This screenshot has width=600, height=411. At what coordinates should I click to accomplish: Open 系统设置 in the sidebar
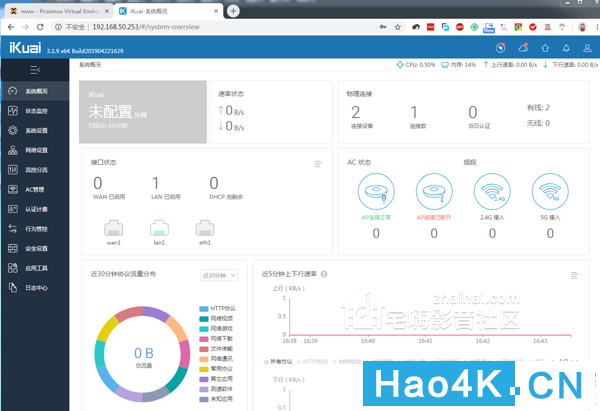[35, 130]
